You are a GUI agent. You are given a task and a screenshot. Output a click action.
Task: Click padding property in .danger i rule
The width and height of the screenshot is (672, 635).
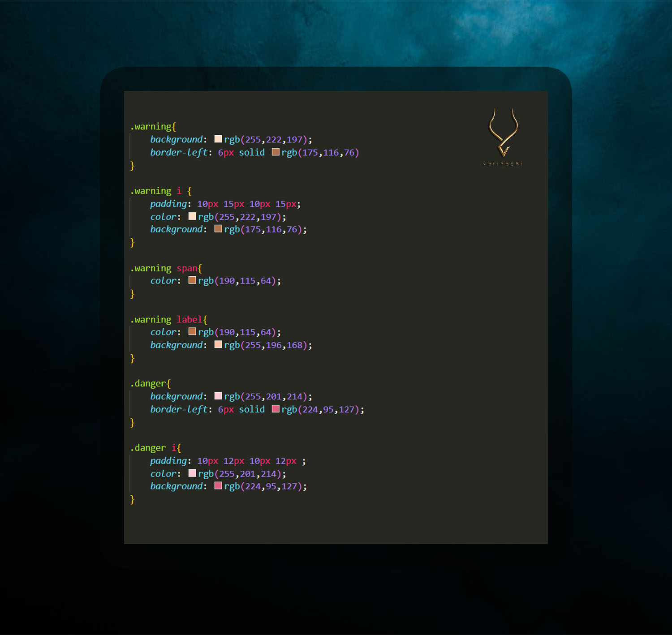coord(168,461)
